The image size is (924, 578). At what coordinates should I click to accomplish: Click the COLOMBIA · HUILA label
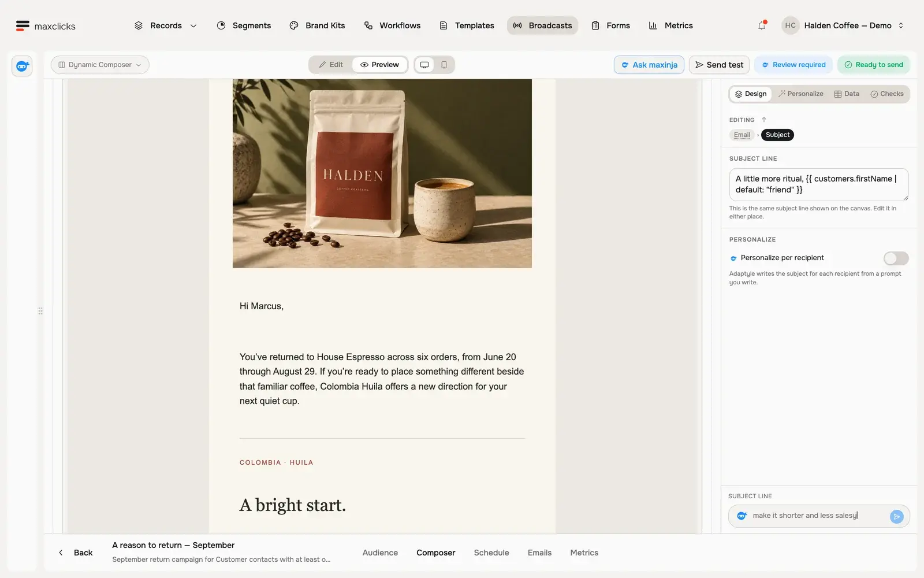tap(277, 462)
